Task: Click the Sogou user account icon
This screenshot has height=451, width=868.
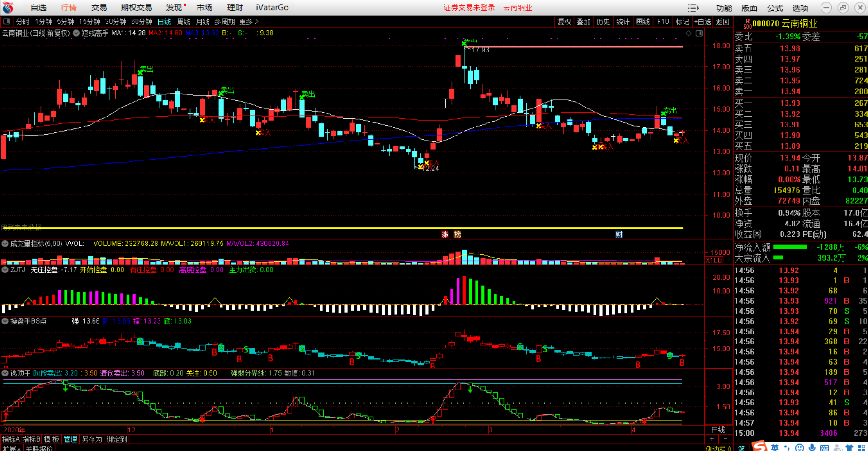Action: click(x=838, y=447)
